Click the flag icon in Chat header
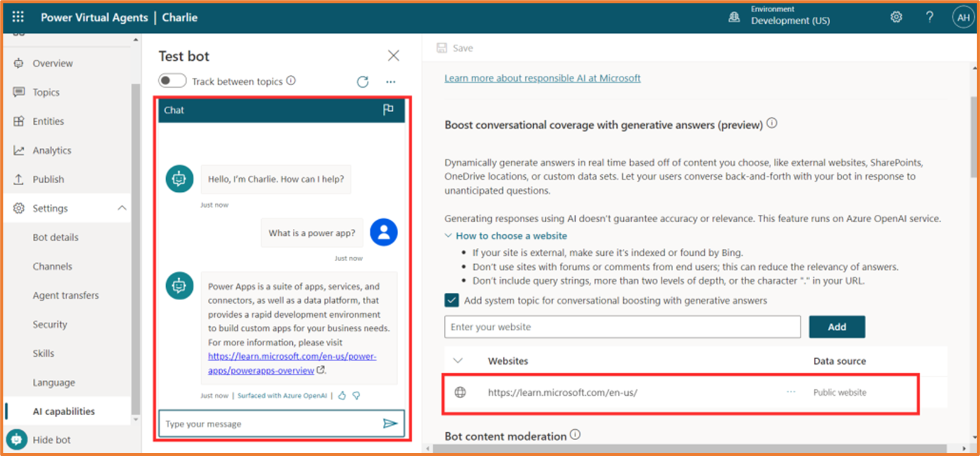The height and width of the screenshot is (456, 980). 388,110
